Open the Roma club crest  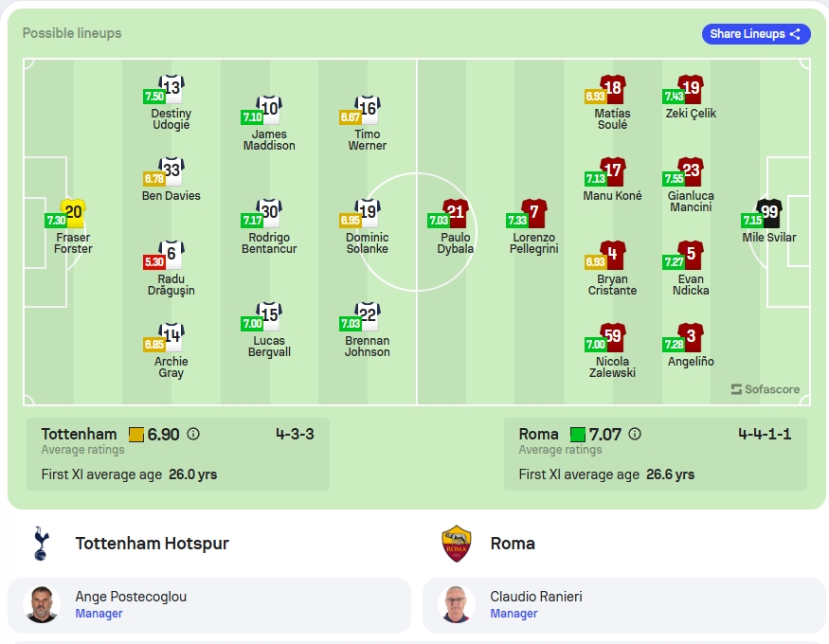(x=457, y=543)
